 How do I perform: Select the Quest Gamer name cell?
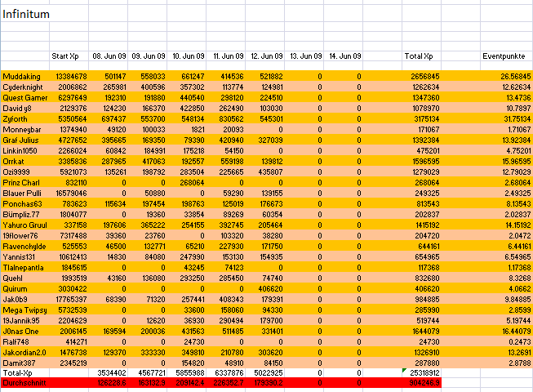click(25, 97)
